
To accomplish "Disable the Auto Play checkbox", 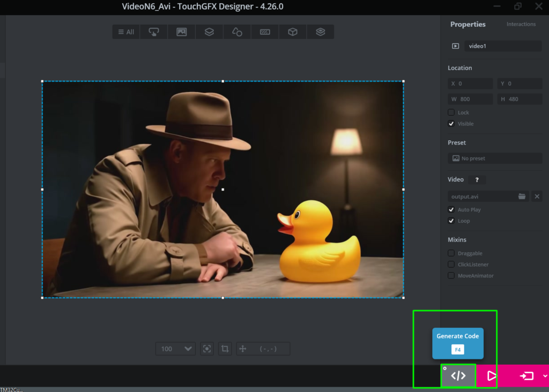I will click(x=451, y=210).
